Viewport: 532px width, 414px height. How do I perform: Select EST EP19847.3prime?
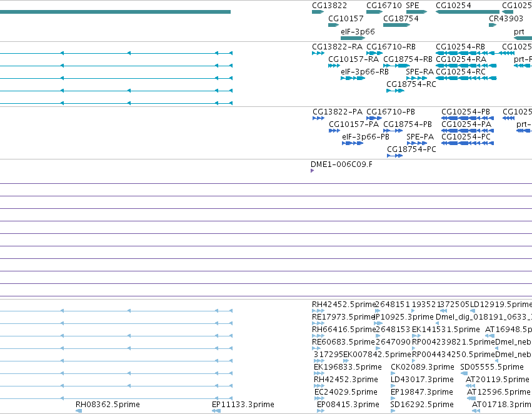422,392
